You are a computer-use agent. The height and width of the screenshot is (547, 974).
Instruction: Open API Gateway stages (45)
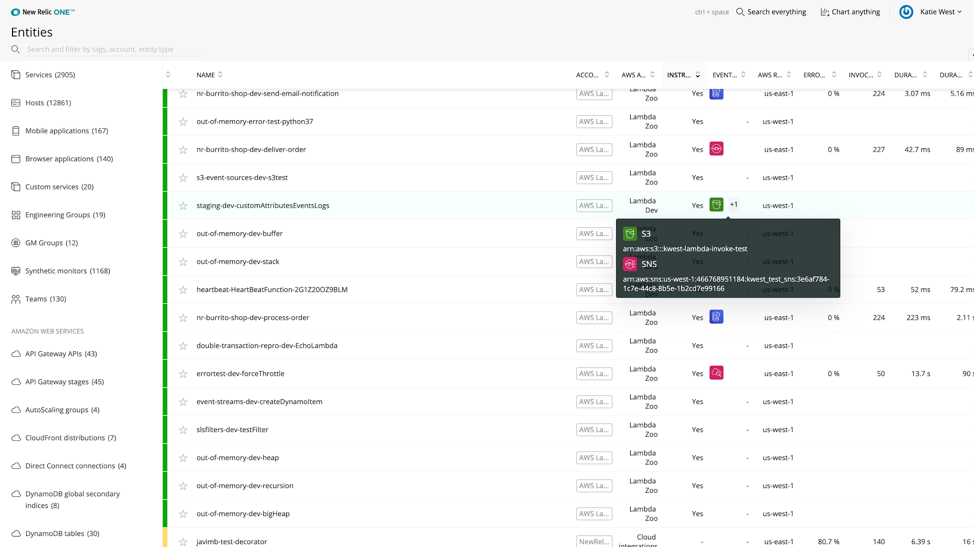pos(65,381)
